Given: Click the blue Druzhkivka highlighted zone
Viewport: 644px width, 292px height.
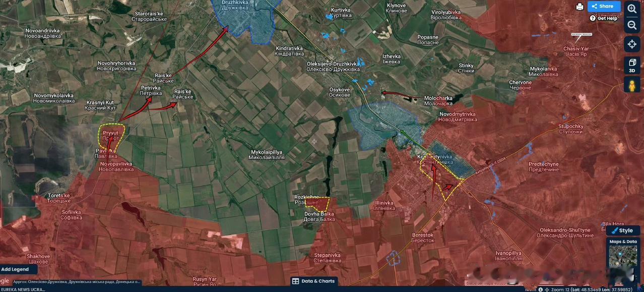Looking at the screenshot, I should 245,18.
